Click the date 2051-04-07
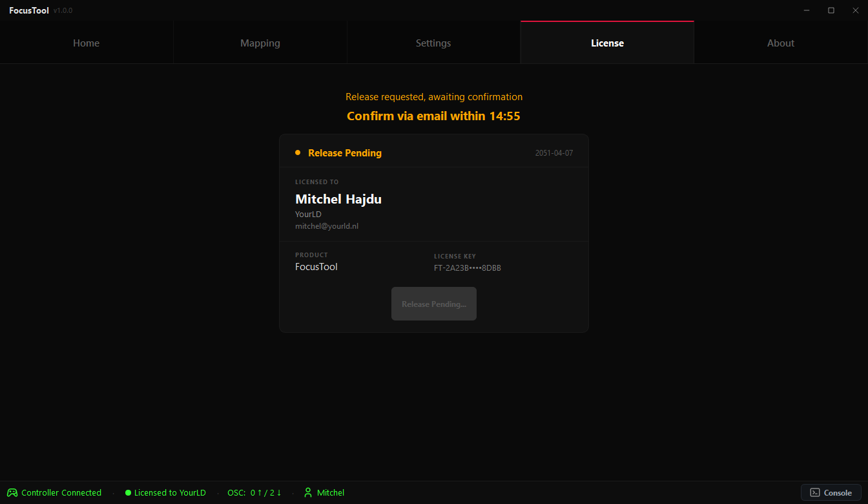 tap(554, 153)
